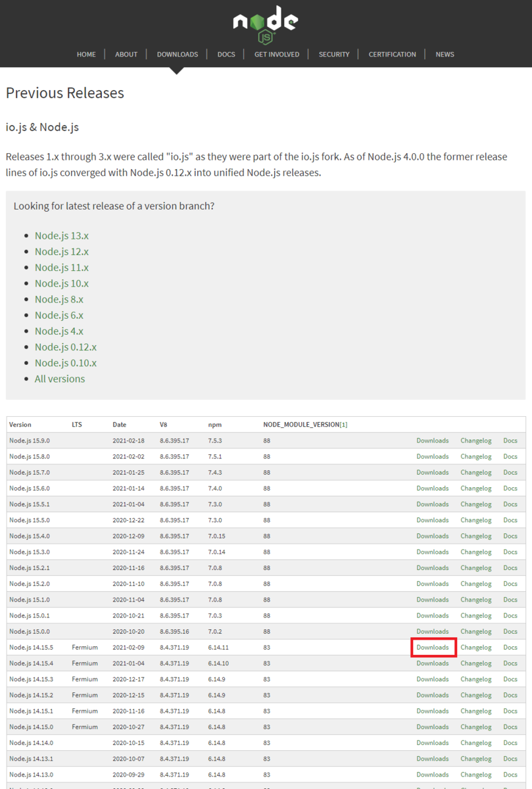
Task: Open the CERTIFICATION menu item
Action: click(392, 55)
